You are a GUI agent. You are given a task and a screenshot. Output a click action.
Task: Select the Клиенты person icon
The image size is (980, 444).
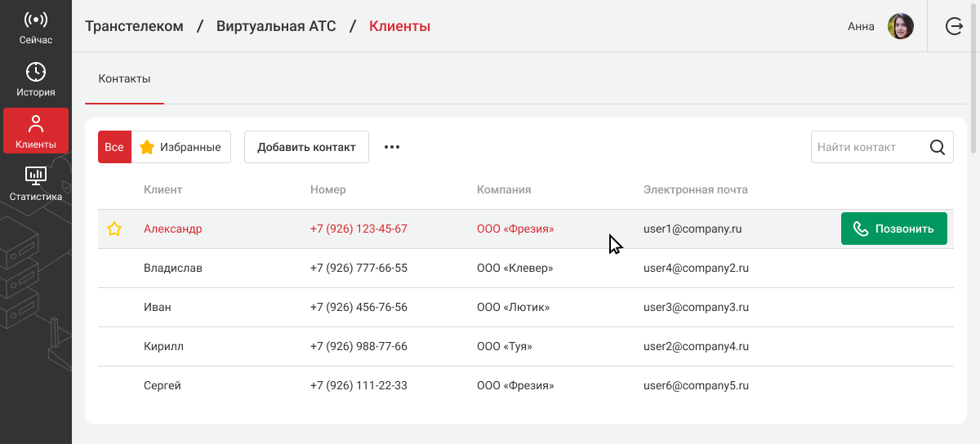tap(36, 124)
